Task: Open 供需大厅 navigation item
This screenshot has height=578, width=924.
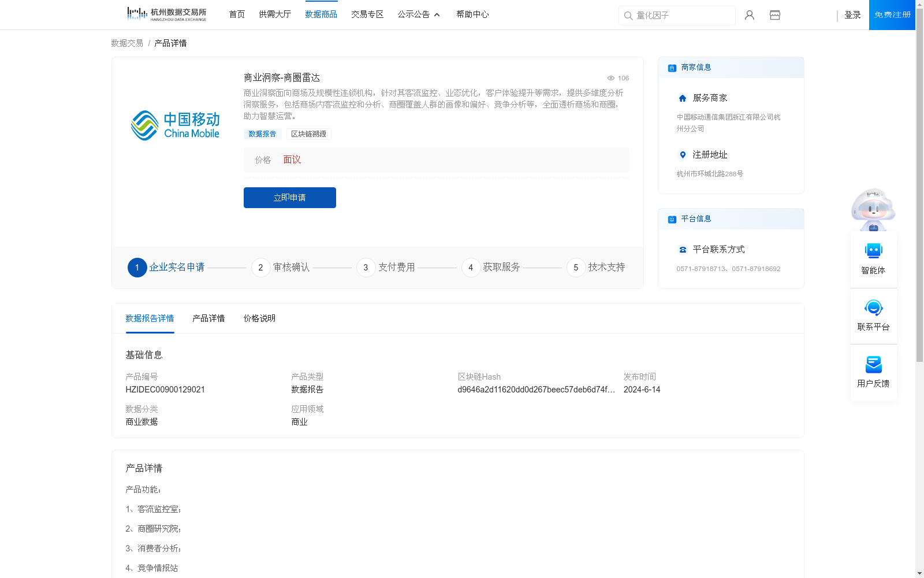Action: coord(275,14)
